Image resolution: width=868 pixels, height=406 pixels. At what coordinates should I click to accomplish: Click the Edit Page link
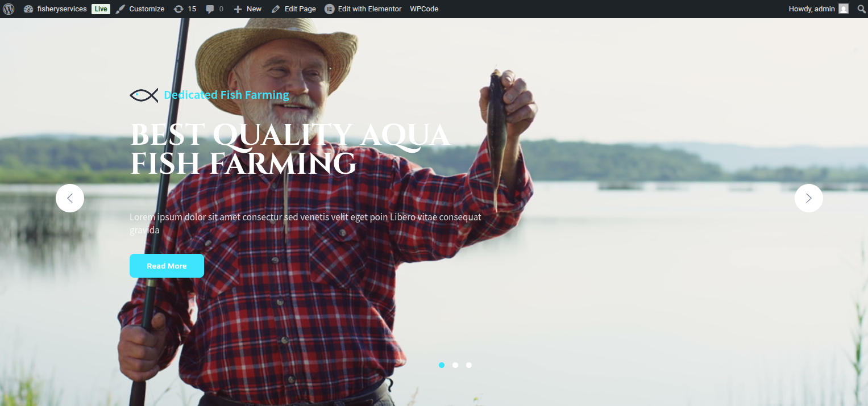point(293,9)
